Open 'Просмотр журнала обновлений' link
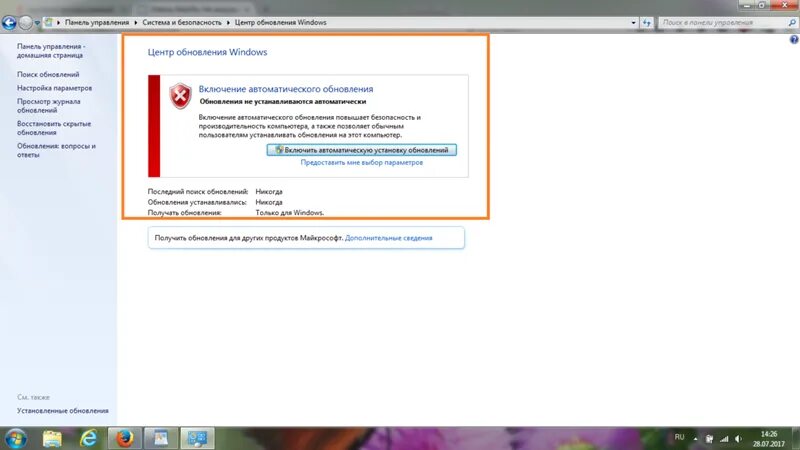 tap(48, 106)
